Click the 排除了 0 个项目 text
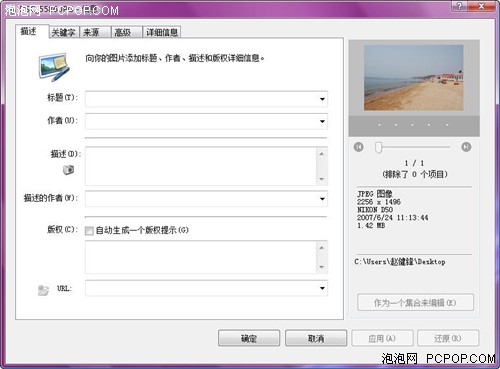The image size is (500, 369). tap(415, 174)
